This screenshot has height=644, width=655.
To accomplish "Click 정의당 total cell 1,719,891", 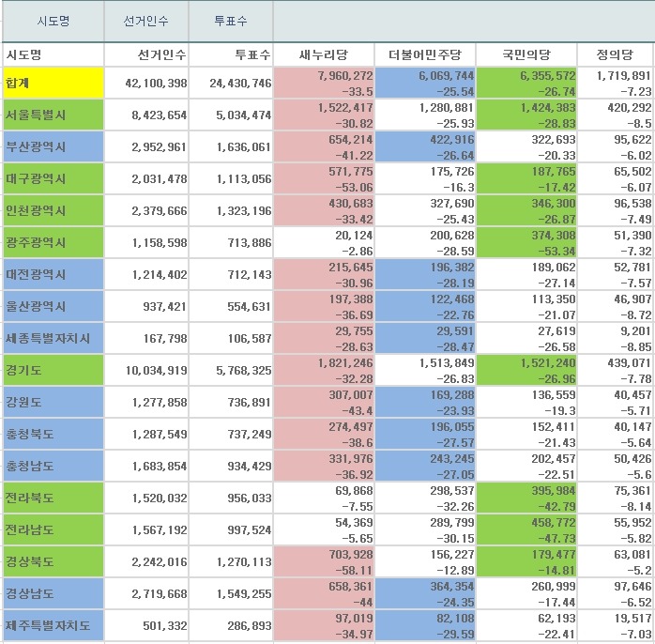I will [x=616, y=84].
